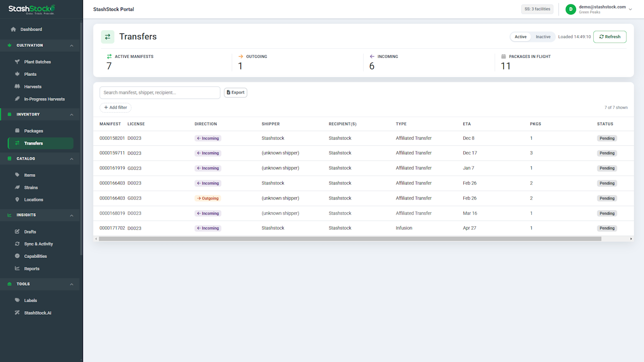Screen dimensions: 644x362
Task: Select Transfers in the sidebar
Action: [x=40, y=143]
